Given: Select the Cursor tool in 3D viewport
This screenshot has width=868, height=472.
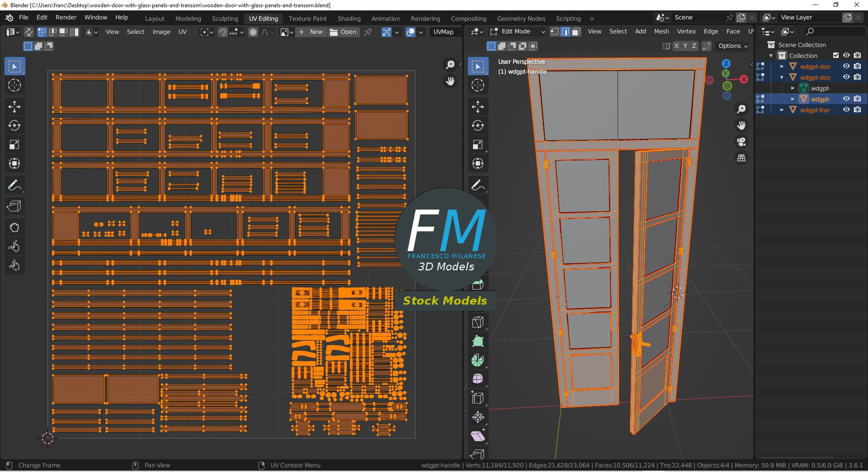Looking at the screenshot, I should (x=478, y=85).
